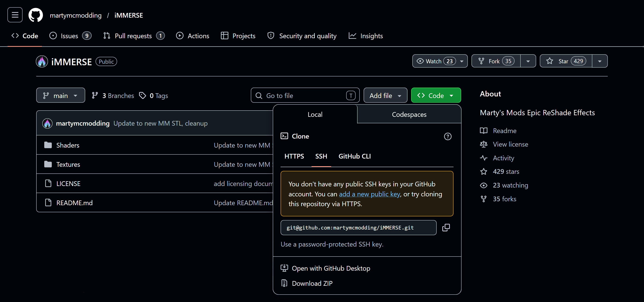Open the Shaders folder
644x302 pixels.
click(68, 145)
